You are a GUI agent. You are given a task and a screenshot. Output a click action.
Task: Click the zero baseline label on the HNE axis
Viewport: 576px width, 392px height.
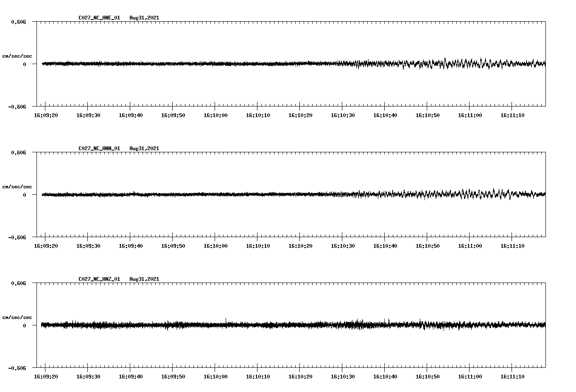tap(24, 64)
